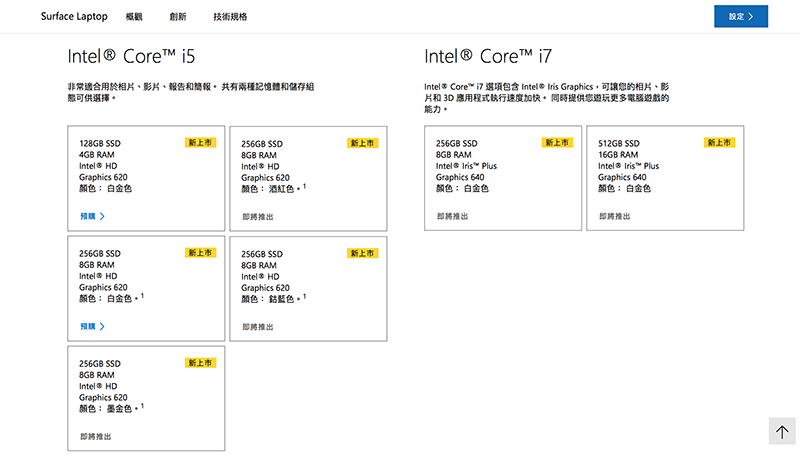The image size is (800, 458).
Task: Click 預購 for the 128GB SSD i5 model
Action: tap(92, 216)
